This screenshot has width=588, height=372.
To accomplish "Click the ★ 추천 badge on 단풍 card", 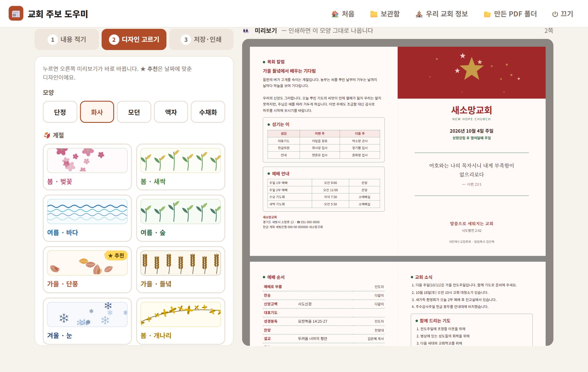I will click(116, 255).
